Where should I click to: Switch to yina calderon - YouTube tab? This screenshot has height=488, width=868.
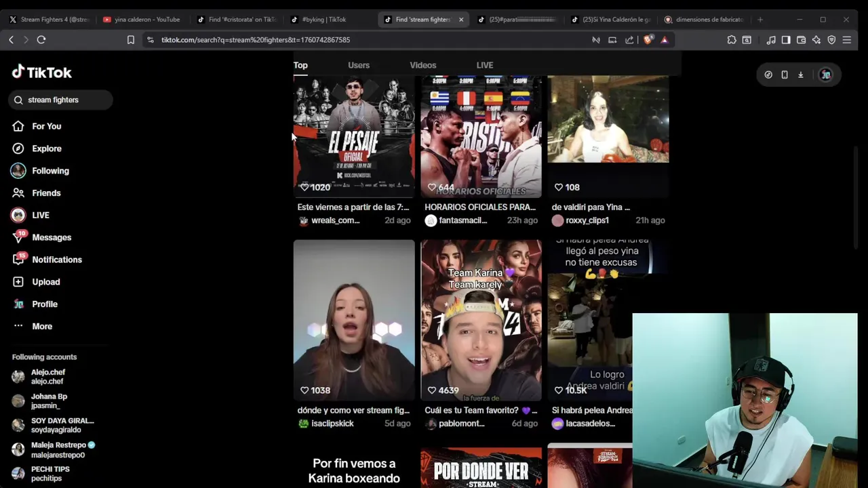click(x=141, y=20)
